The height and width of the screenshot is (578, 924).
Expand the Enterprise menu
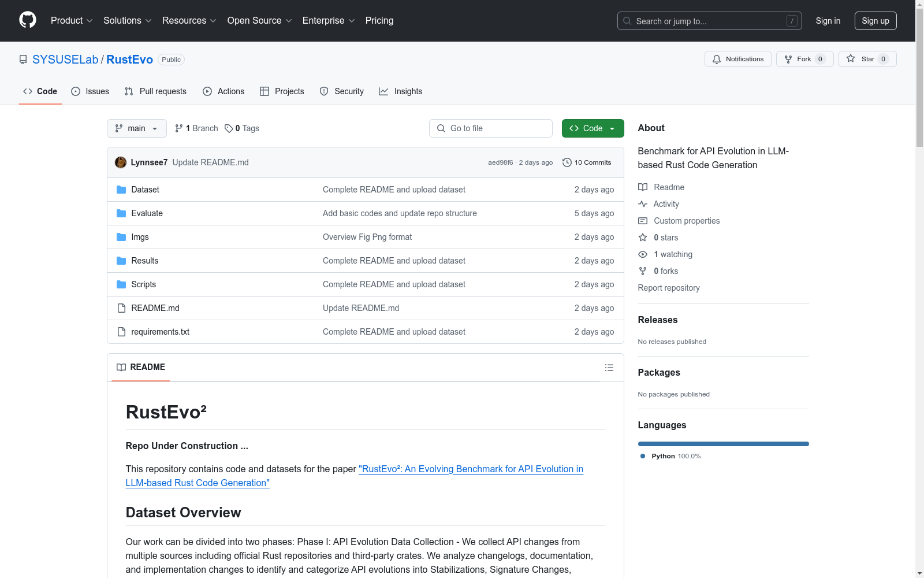pos(329,20)
